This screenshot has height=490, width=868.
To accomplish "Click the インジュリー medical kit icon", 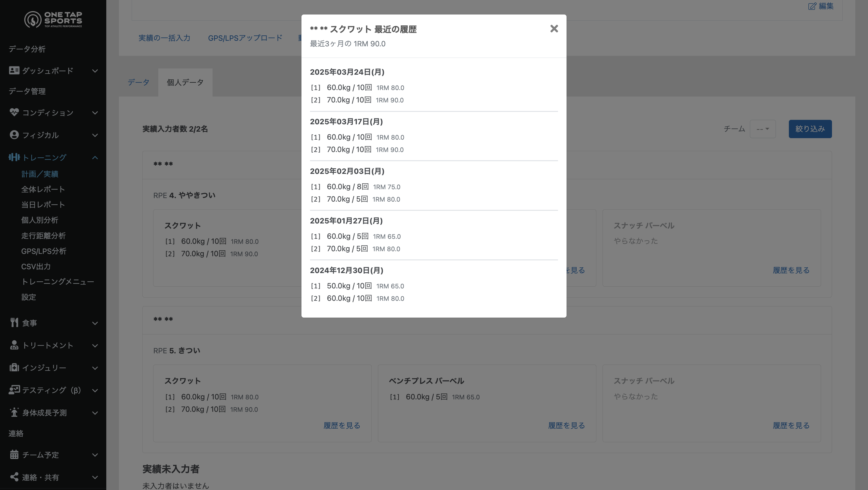I will coord(14,367).
